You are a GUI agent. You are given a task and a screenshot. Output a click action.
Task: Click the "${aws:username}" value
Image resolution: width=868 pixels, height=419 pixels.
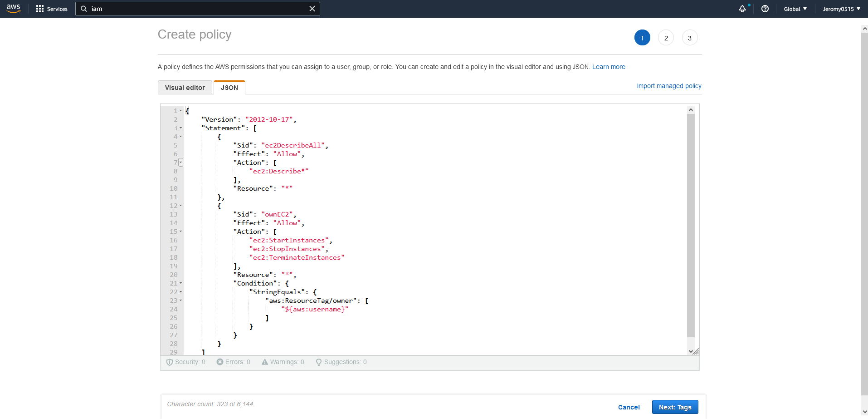pyautogui.click(x=315, y=309)
